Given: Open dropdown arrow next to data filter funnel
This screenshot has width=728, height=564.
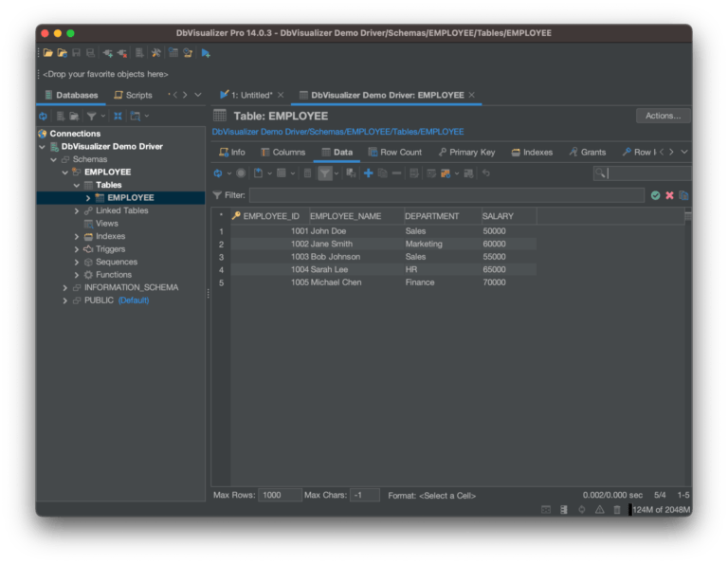Looking at the screenshot, I should pos(337,173).
